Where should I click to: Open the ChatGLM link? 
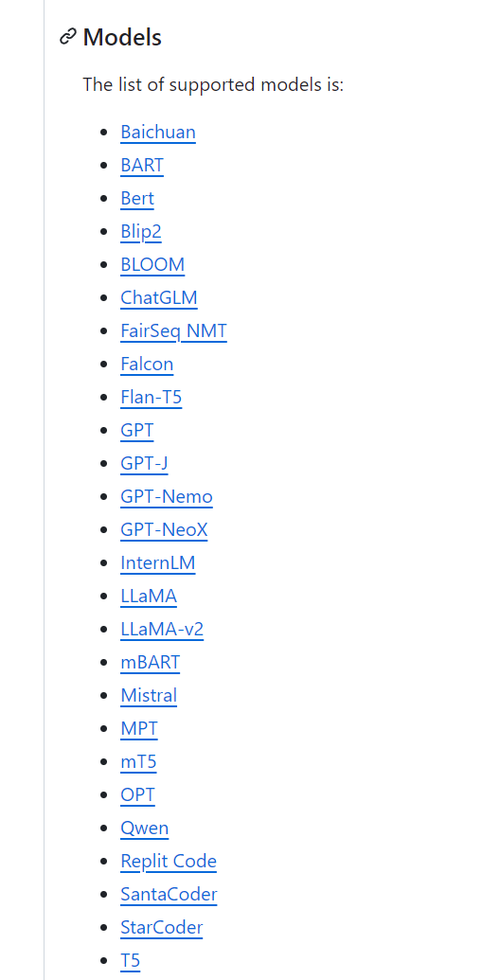tap(159, 297)
